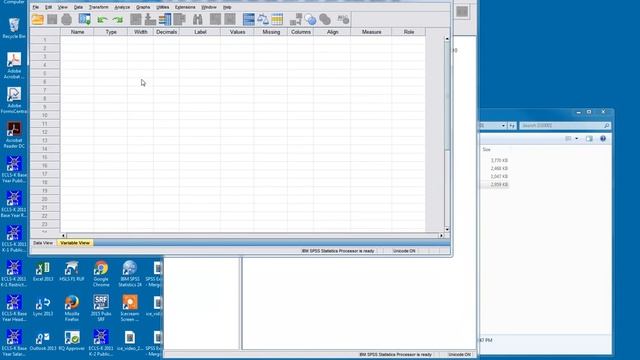This screenshot has width=640, height=360.
Task: Open the Transform menu
Action: pos(99,7)
